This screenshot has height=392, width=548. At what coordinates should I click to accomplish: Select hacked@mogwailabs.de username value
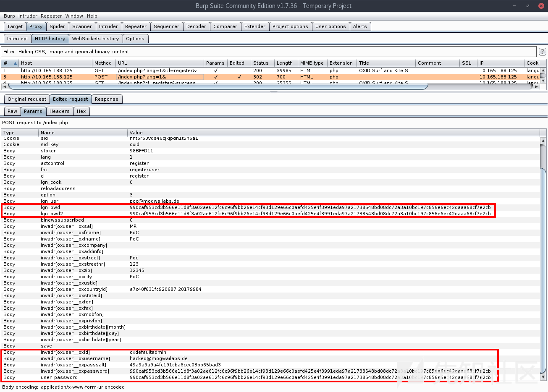click(x=159, y=358)
